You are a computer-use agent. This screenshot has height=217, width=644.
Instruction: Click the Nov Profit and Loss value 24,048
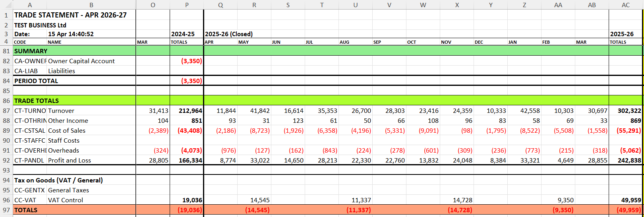[462, 160]
